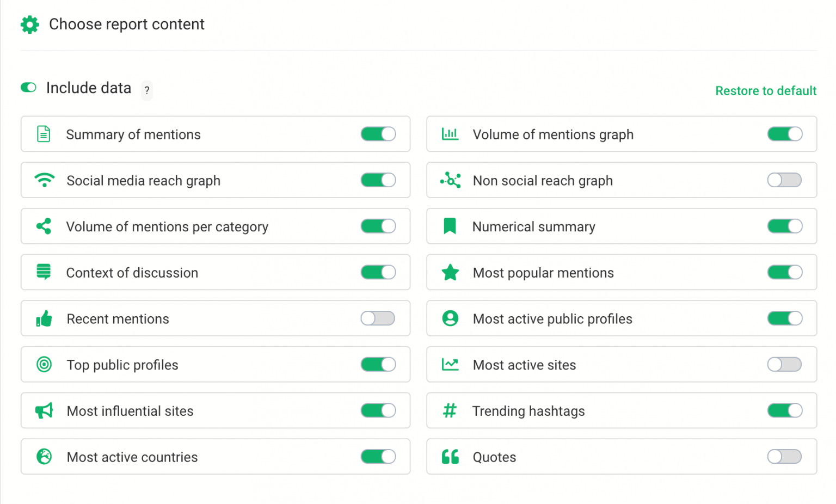Click the Recent mentions thumbs-up icon
836x504 pixels.
[x=44, y=318]
